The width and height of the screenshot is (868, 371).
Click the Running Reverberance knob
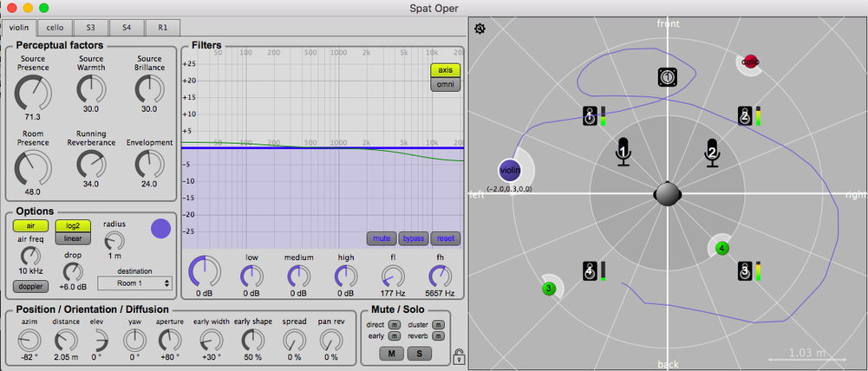91,164
